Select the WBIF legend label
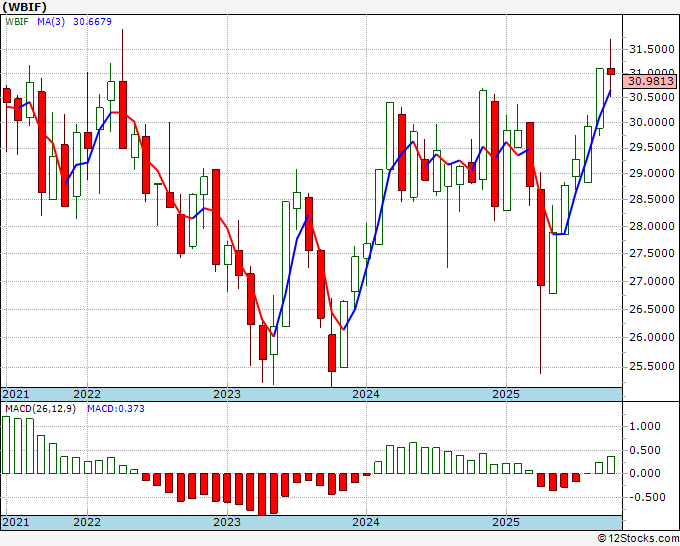This screenshot has height=546, width=680. click(17, 21)
